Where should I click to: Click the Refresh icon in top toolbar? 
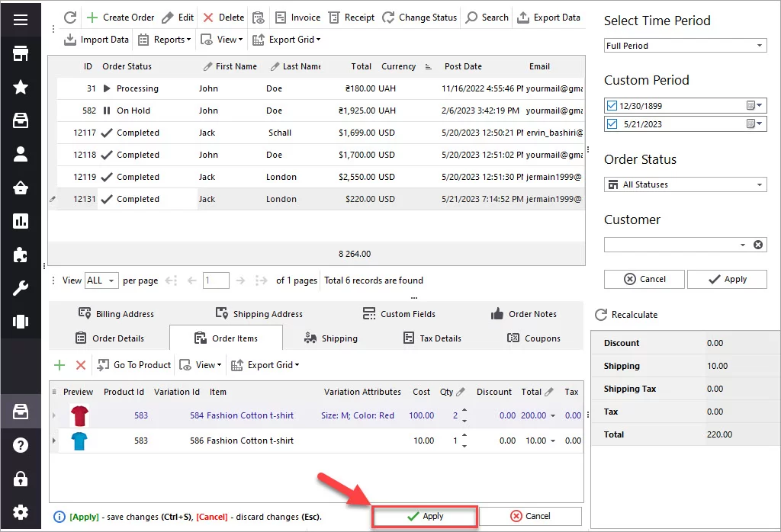[x=70, y=17]
